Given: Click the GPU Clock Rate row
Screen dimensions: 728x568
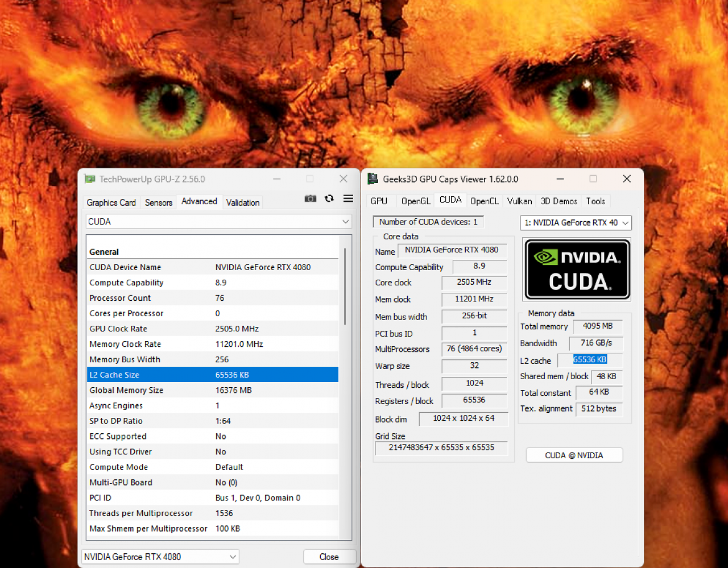Looking at the screenshot, I should (x=213, y=329).
